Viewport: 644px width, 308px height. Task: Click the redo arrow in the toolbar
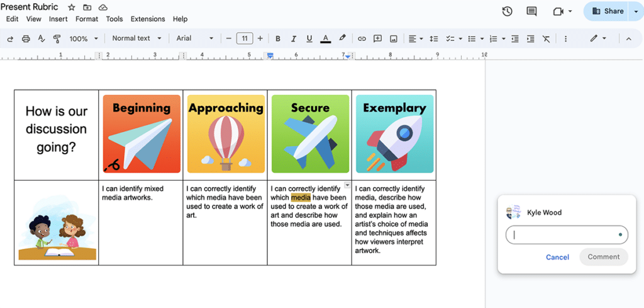pyautogui.click(x=10, y=38)
